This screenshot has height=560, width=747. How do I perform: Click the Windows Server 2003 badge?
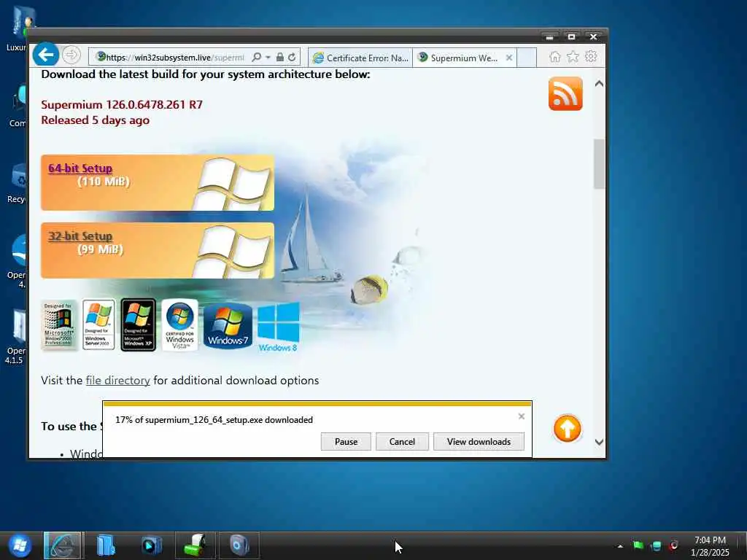(98, 324)
